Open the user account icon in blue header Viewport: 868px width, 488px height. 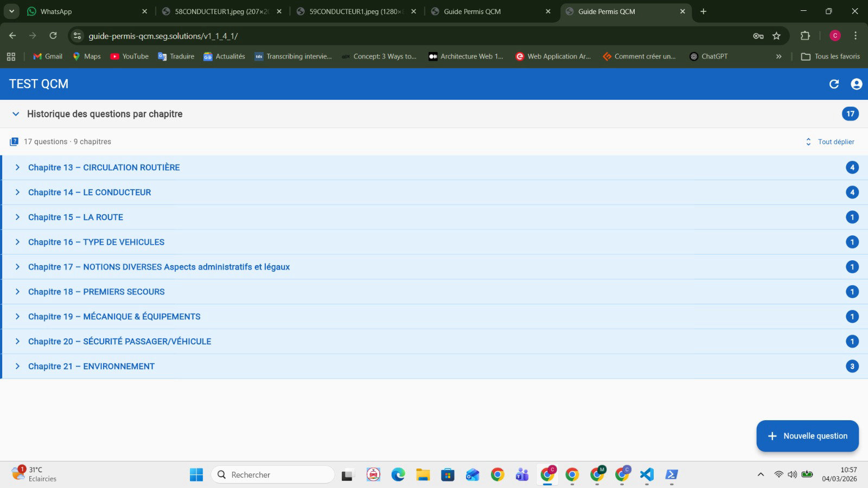coord(857,84)
